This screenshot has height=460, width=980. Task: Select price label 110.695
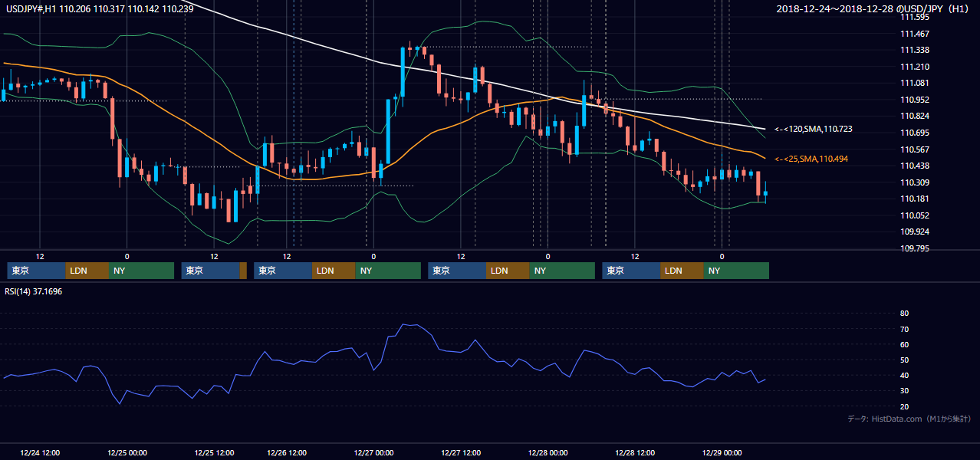pos(914,133)
